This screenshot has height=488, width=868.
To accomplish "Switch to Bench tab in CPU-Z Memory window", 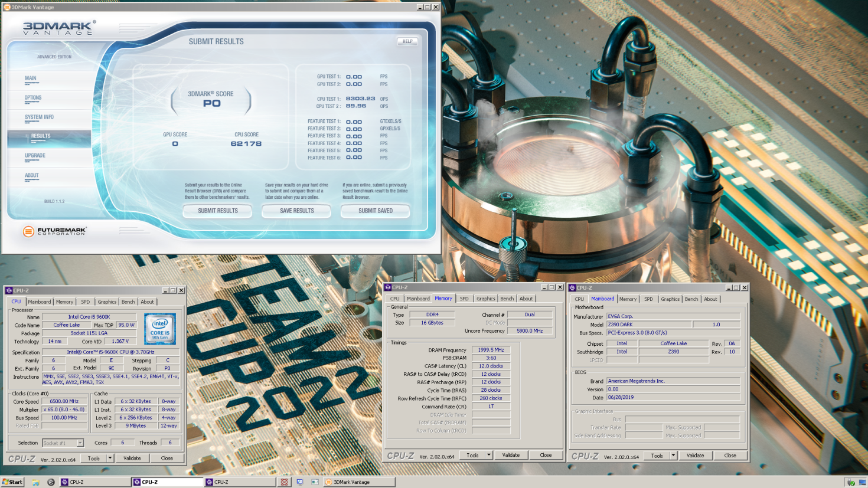I will 507,299.
